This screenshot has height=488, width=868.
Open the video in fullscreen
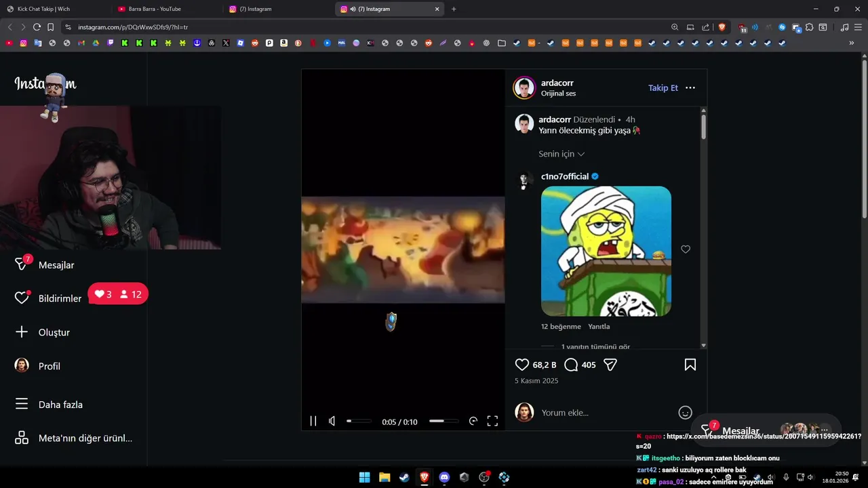tap(492, 421)
